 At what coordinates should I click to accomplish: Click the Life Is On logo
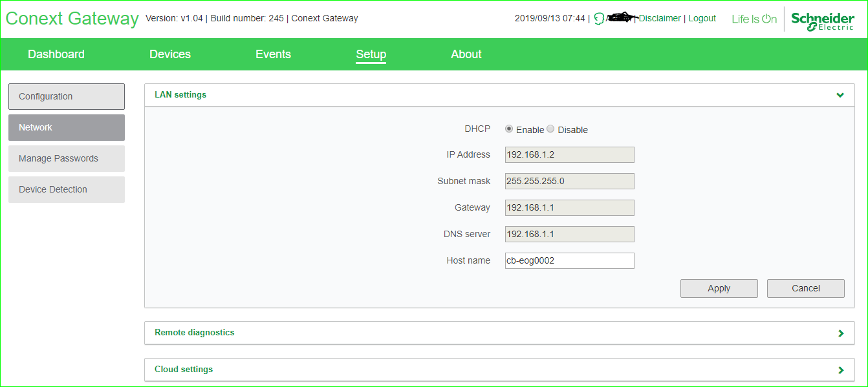[754, 19]
